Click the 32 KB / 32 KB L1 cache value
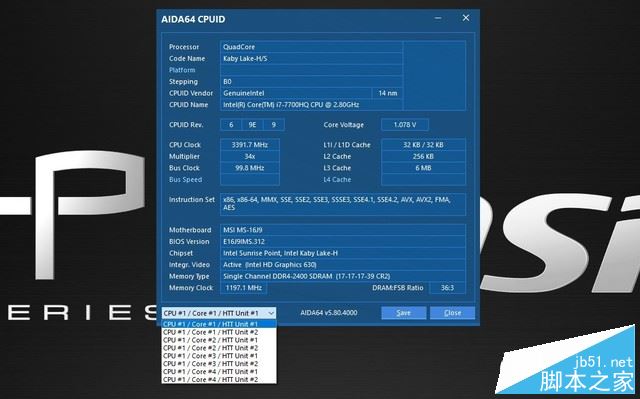 click(x=423, y=145)
